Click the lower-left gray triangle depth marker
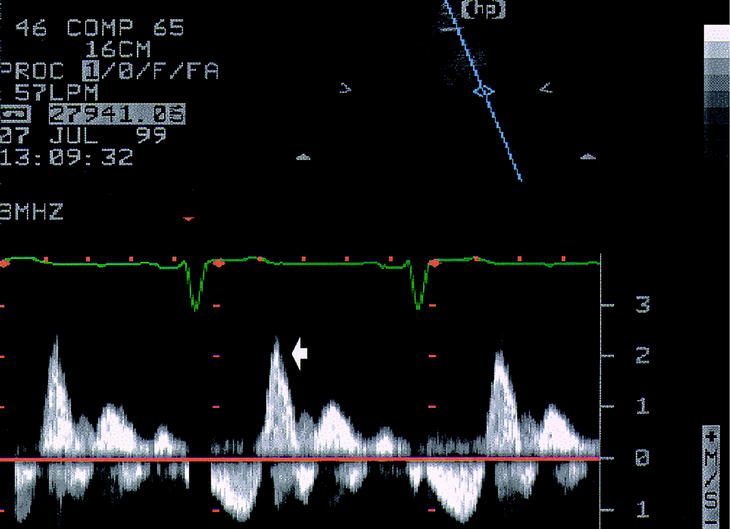The image size is (730, 529). tap(306, 156)
